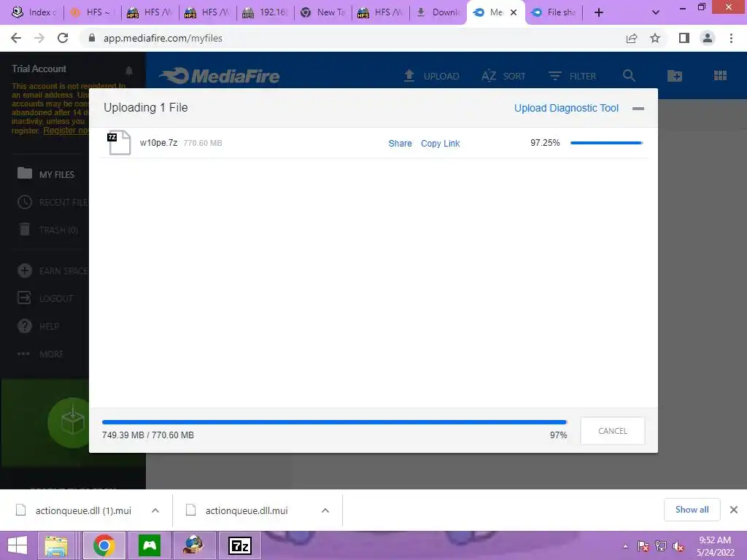The height and width of the screenshot is (560, 747).
Task: Open a new browser tab
Action: tap(599, 12)
